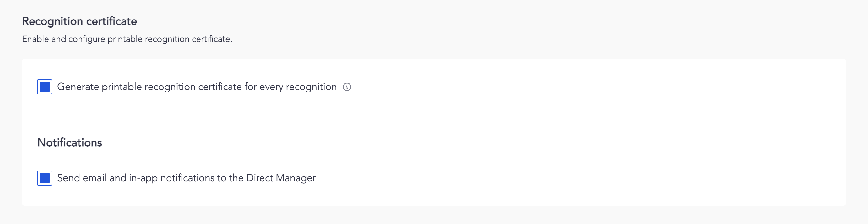Select the 'Recognition certificate' section heading
The width and height of the screenshot is (868, 224).
click(79, 21)
